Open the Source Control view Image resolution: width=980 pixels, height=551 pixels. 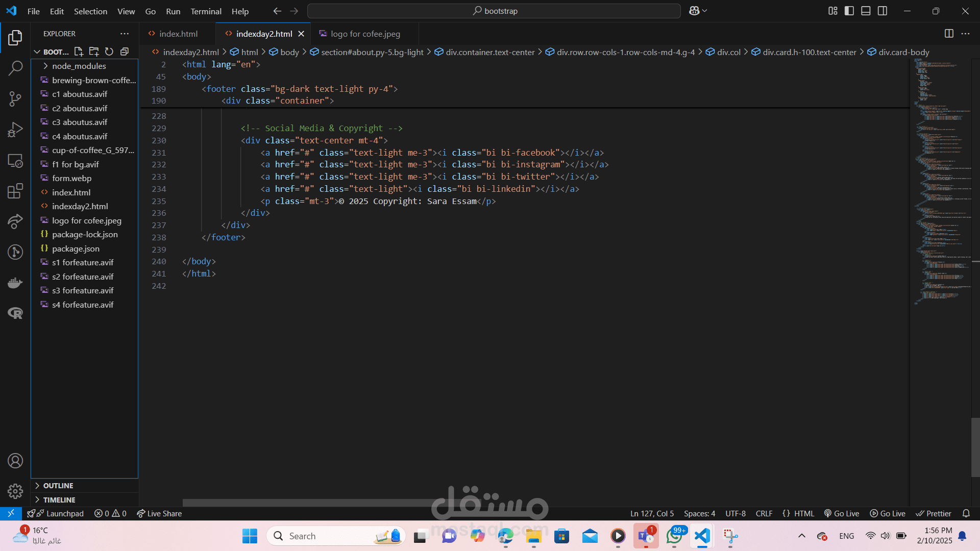point(15,99)
